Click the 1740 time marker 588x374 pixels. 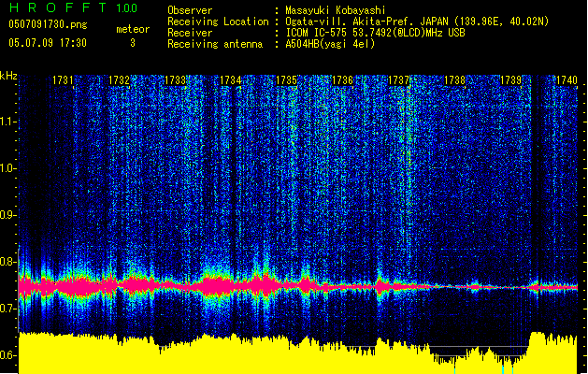click(x=566, y=80)
